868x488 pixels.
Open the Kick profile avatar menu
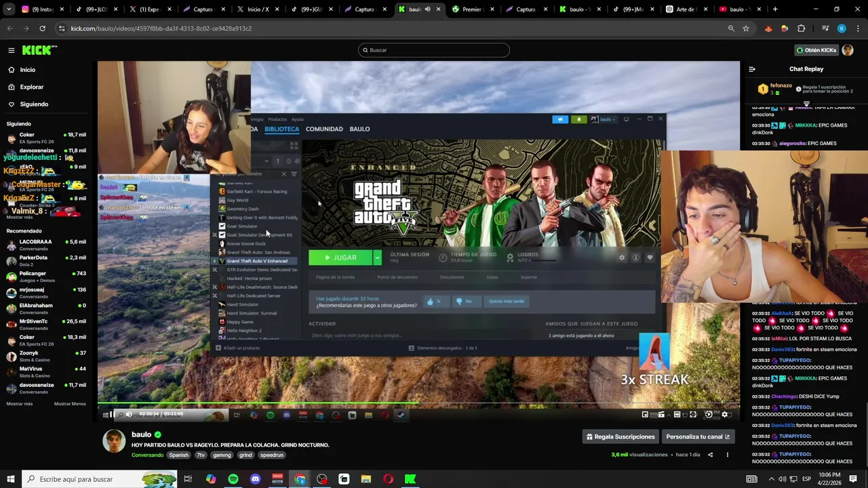coord(848,50)
